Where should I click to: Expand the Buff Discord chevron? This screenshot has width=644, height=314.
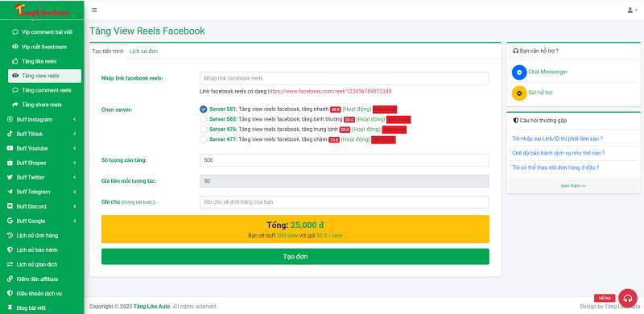pos(75,206)
